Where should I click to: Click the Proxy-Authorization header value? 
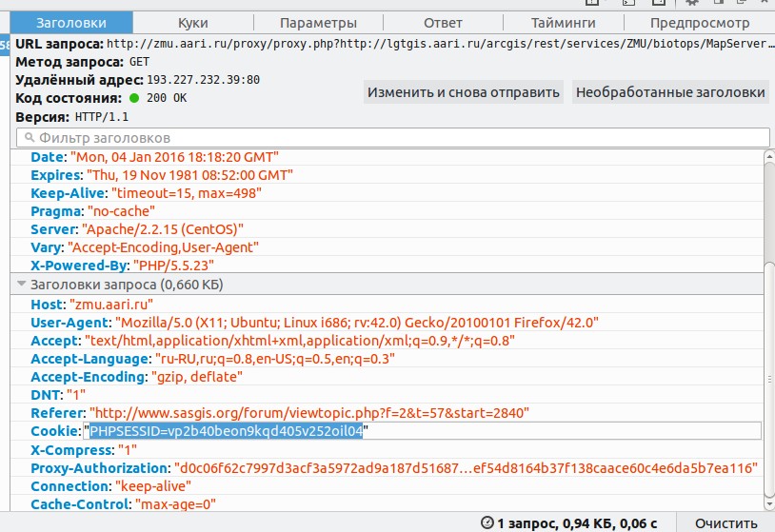pos(465,468)
